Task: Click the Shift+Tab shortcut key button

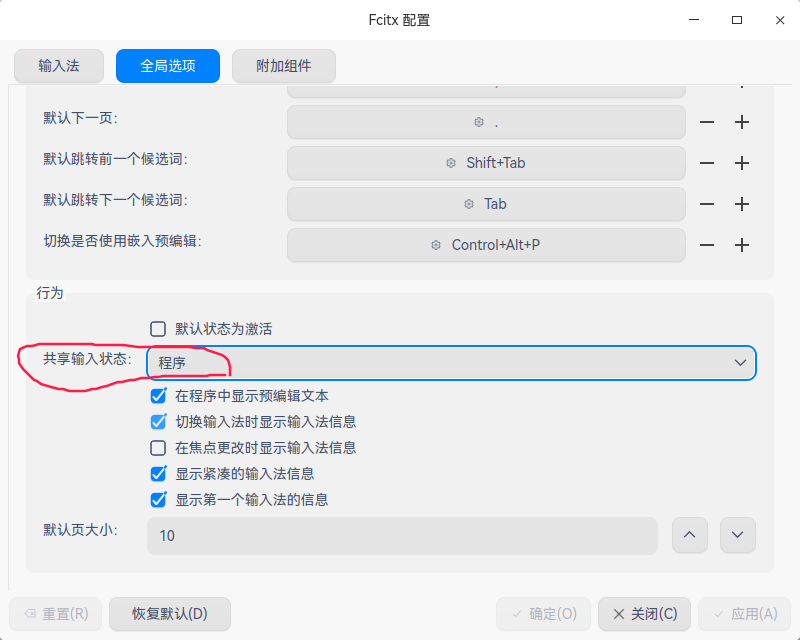Action: coord(486,163)
